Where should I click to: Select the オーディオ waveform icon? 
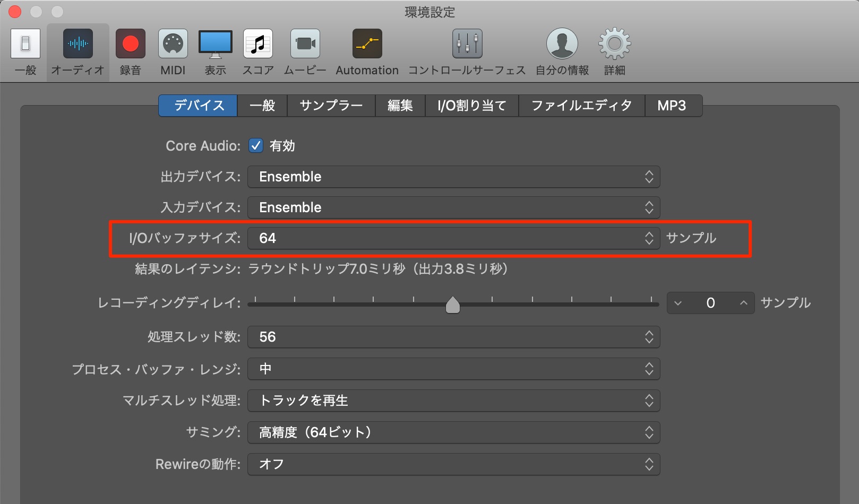click(78, 44)
